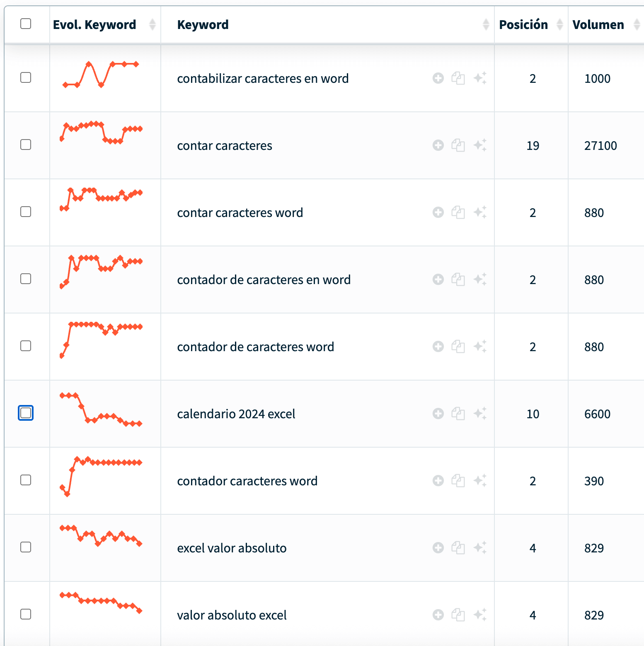Tick checkbox for 'valor absoluto excel' row
This screenshot has height=646, width=644.
(26, 614)
